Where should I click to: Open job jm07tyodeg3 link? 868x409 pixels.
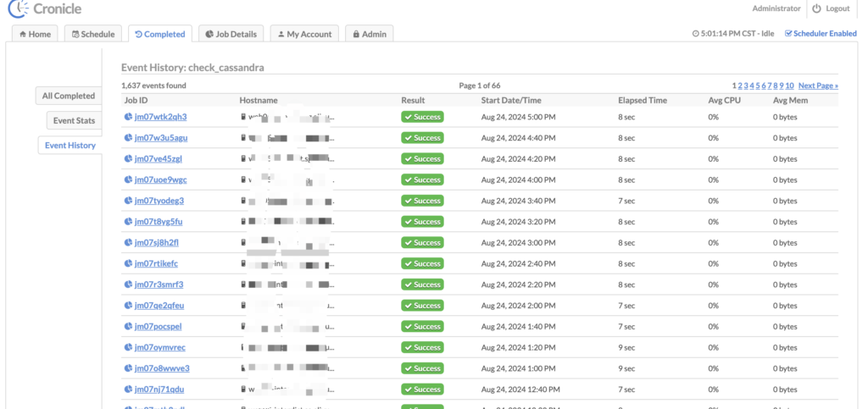159,201
